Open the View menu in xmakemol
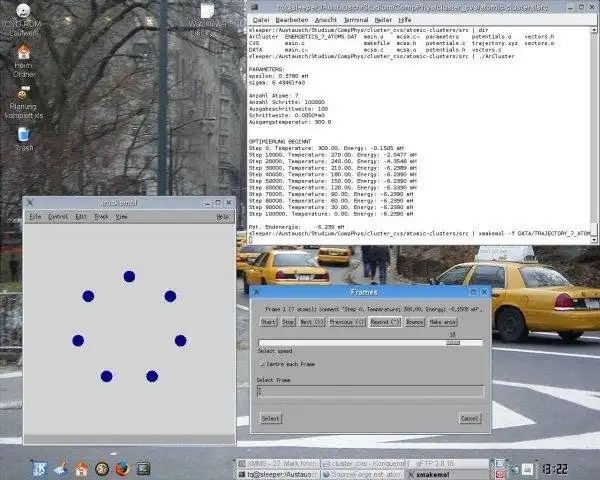This screenshot has width=600, height=480. [x=121, y=217]
